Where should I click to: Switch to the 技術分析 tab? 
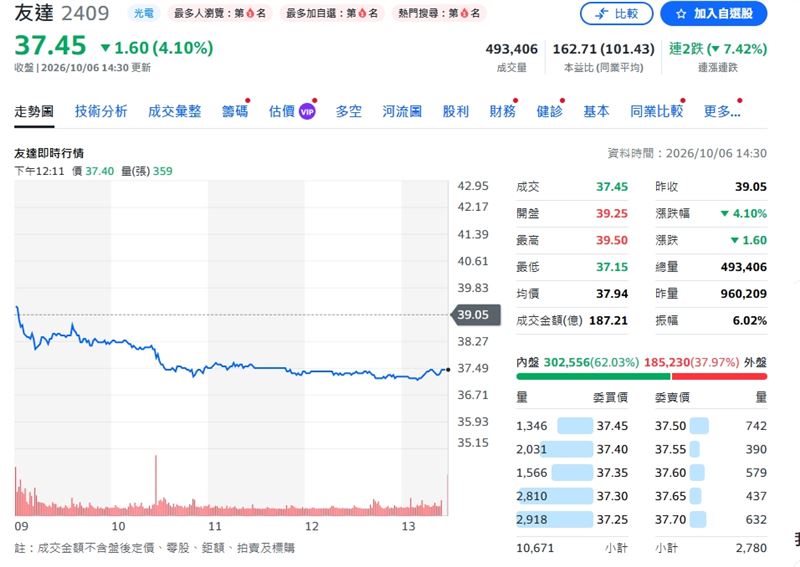(101, 111)
